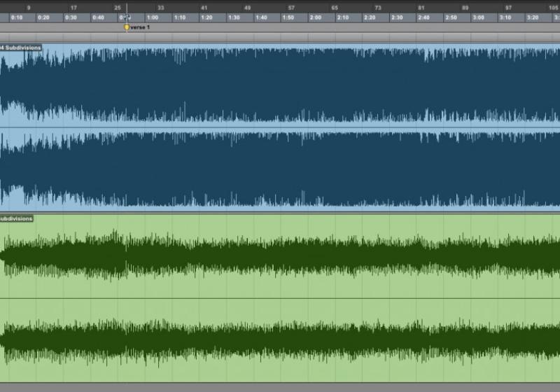Jump to 0:20 on the time ruler
Viewport: 560px width, 392px height.
point(43,17)
